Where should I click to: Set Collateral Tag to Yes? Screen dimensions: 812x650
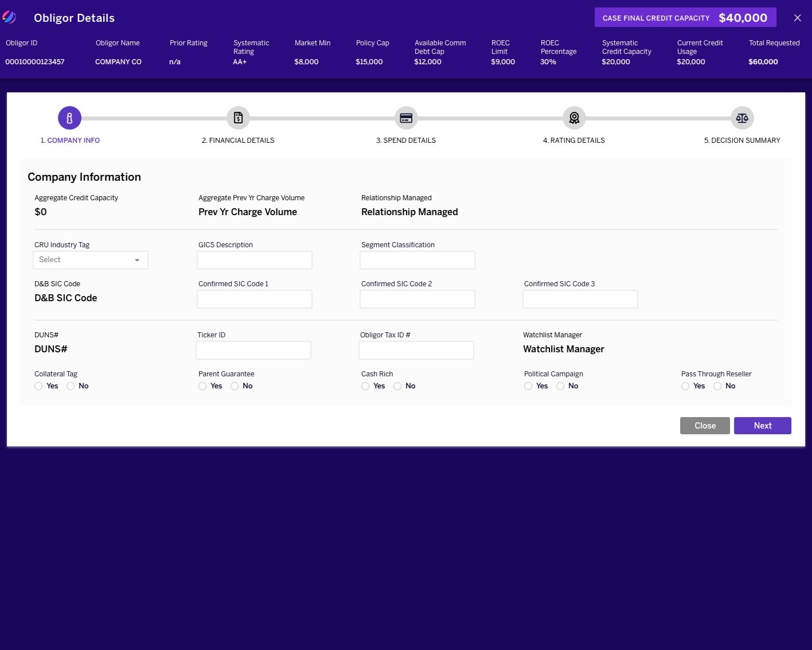point(38,386)
